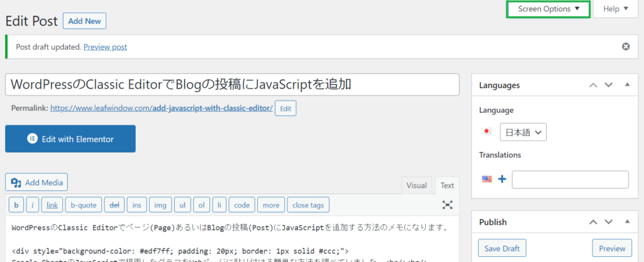The height and width of the screenshot is (262, 644).
Task: Click Edit with Elementor button
Action: click(70, 139)
